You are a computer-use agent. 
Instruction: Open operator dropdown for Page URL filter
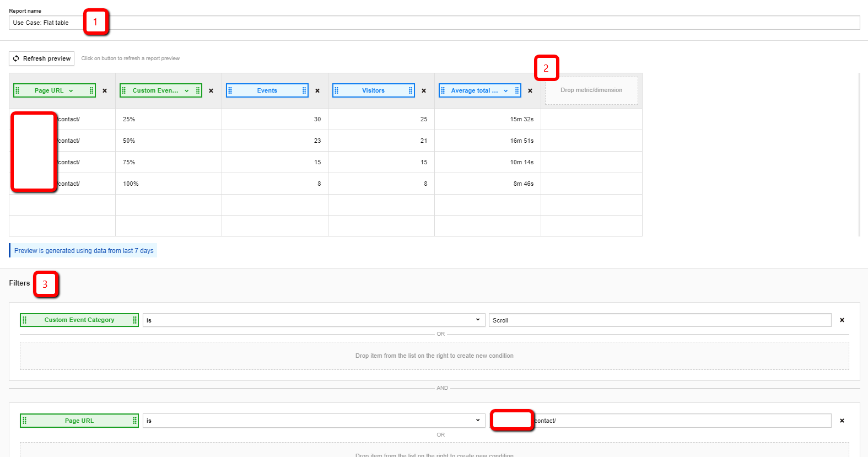[x=313, y=421]
